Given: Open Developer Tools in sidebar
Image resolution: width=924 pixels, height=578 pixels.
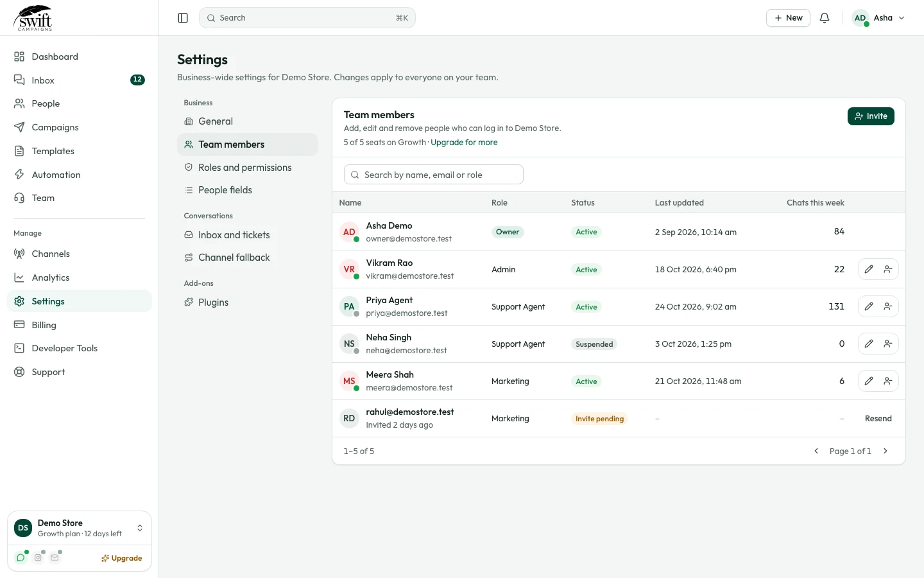Looking at the screenshot, I should 80,348.
